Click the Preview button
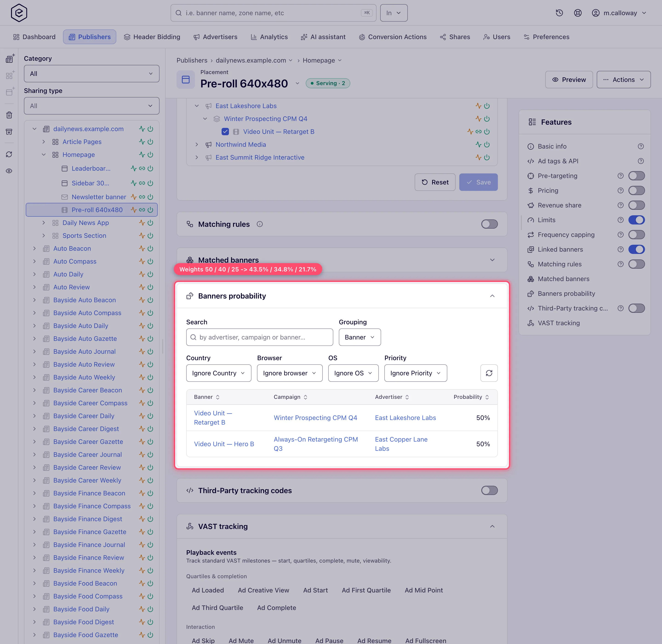The width and height of the screenshot is (662, 644). (569, 80)
